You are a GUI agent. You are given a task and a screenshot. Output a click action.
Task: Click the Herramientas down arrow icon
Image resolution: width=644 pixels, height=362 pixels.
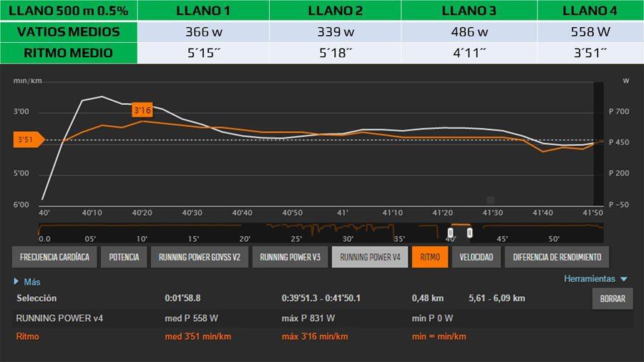coord(623,279)
